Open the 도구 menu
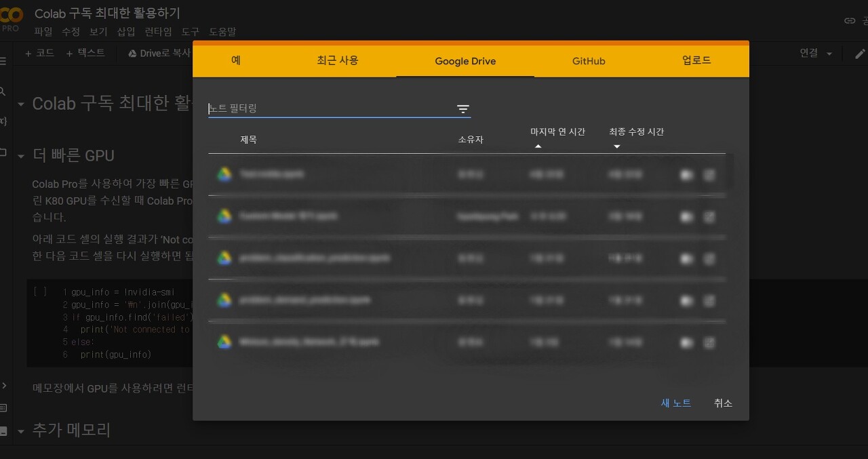 (191, 32)
